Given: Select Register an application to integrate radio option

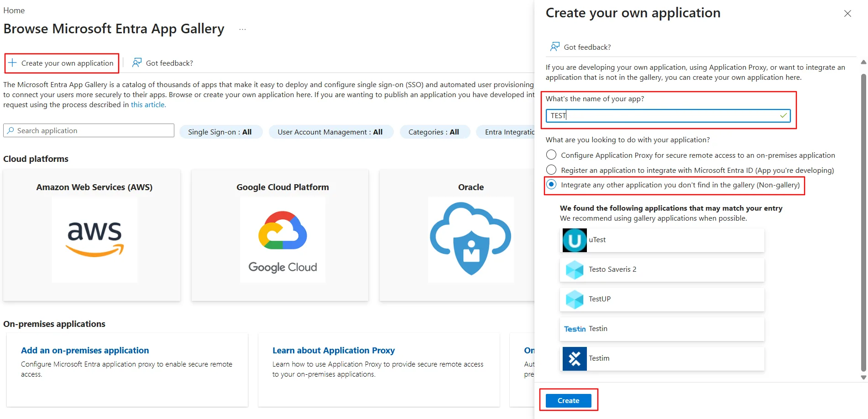Looking at the screenshot, I should [x=551, y=170].
